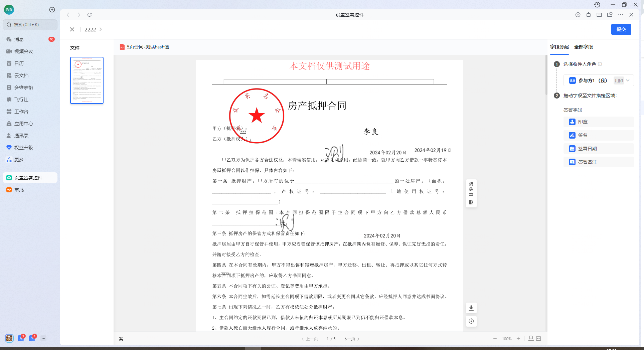Click the locate target icon

pyautogui.click(x=471, y=321)
